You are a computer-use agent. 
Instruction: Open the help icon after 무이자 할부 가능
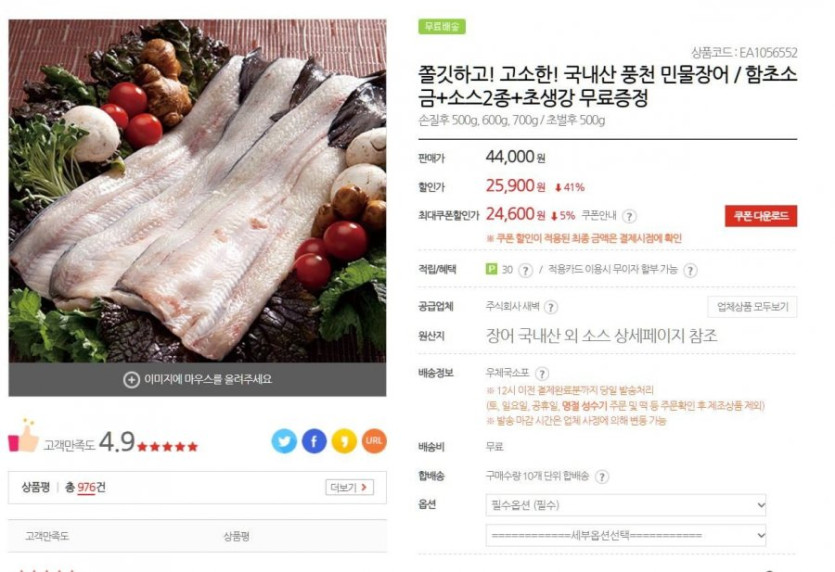coord(690,271)
